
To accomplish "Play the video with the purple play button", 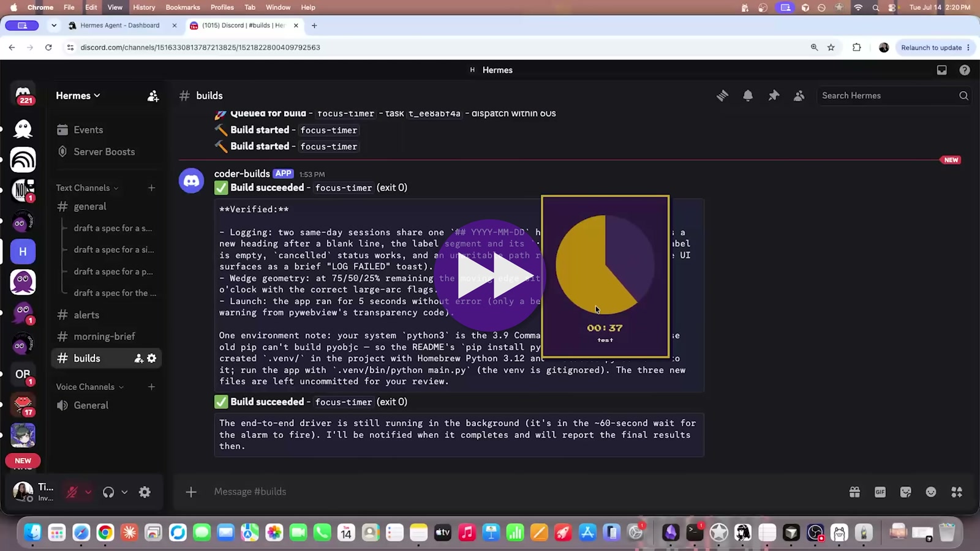I will coord(491,275).
